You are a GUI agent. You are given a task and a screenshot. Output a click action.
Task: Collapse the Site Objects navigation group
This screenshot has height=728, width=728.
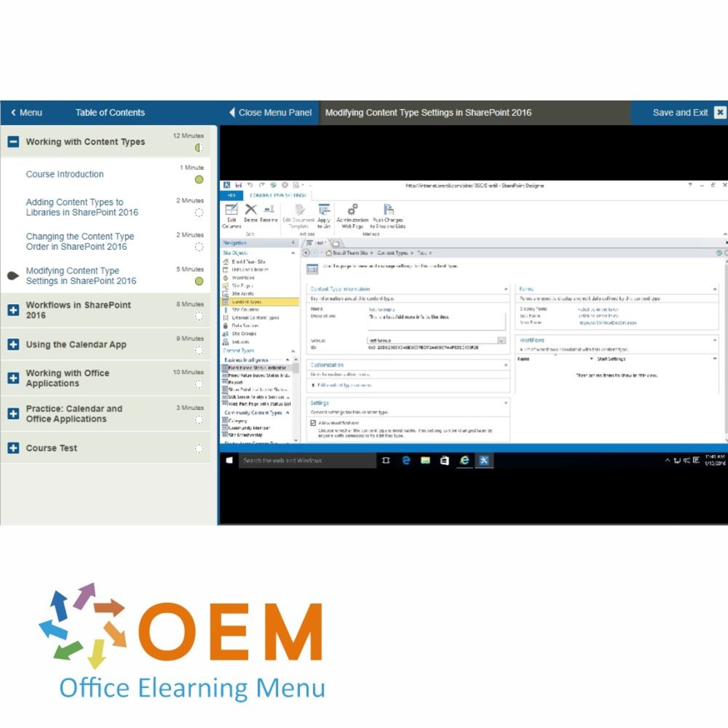[293, 253]
